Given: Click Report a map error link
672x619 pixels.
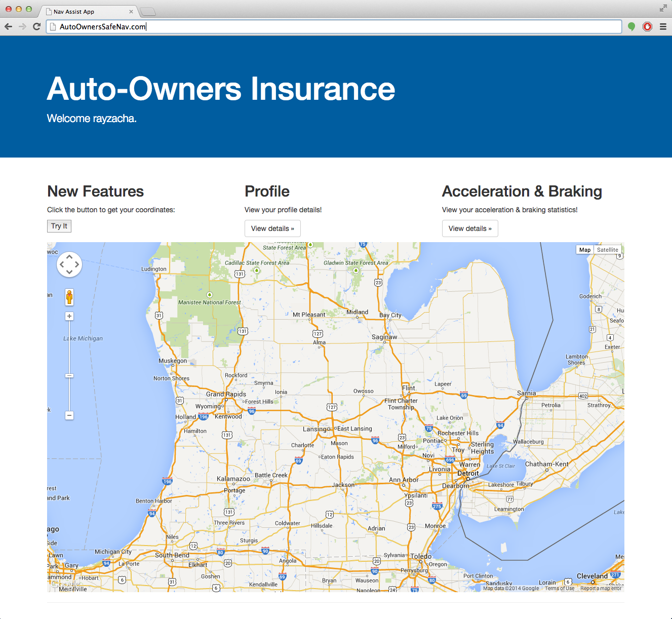Looking at the screenshot, I should [601, 588].
